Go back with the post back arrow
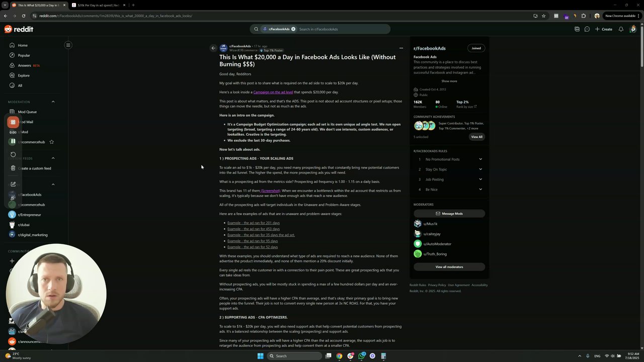Image resolution: width=644 pixels, height=362 pixels. tap(213, 48)
